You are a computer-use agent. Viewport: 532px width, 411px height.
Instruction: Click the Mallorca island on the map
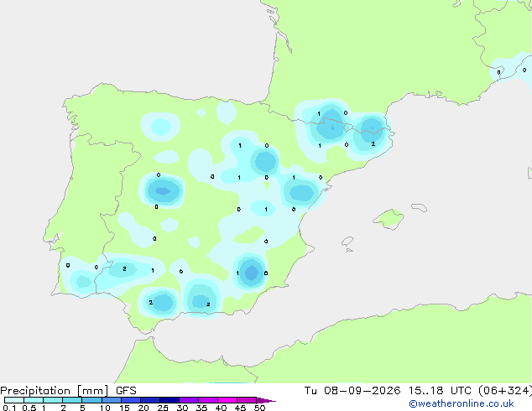pos(389,219)
